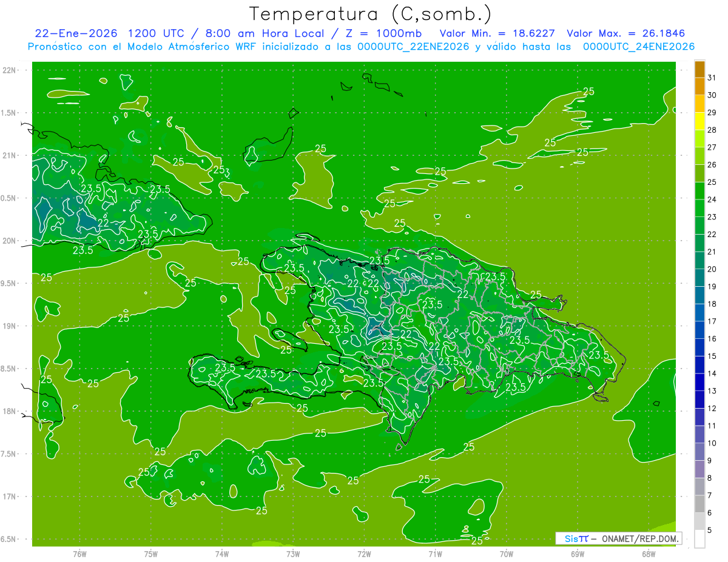Click the "Z = 1000mb" level text

[x=383, y=33]
